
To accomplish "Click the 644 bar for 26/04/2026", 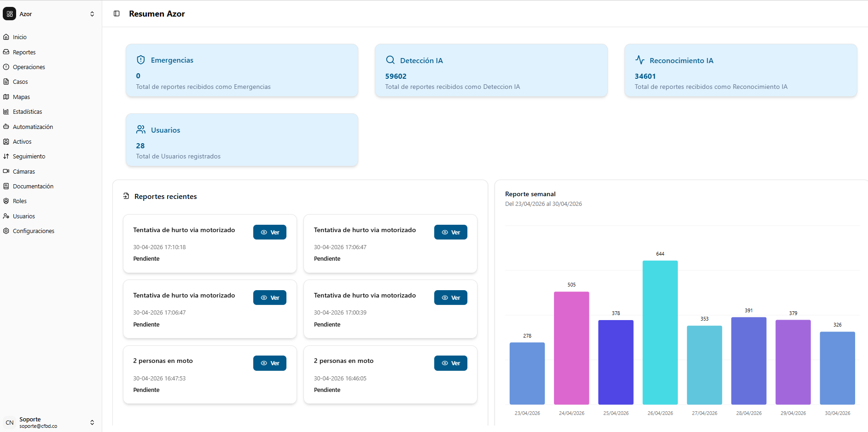I will (660, 333).
